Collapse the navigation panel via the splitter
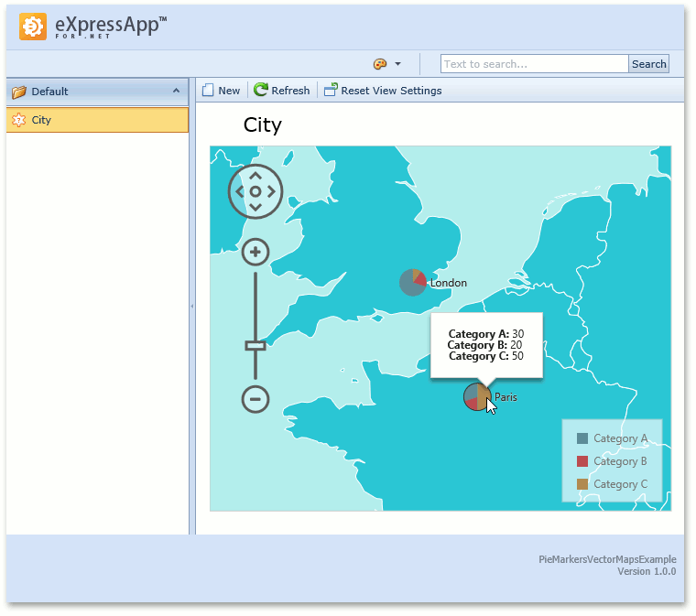696x616 pixels. point(192,306)
